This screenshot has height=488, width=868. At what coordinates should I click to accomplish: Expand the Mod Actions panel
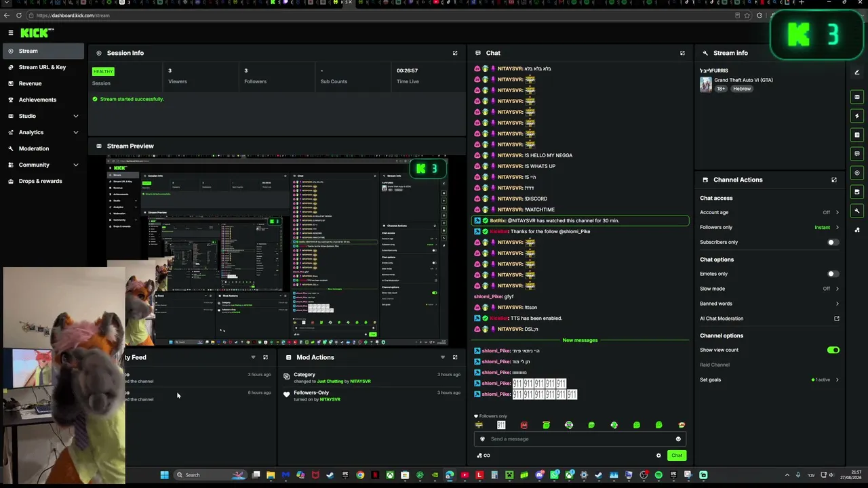[455, 357]
